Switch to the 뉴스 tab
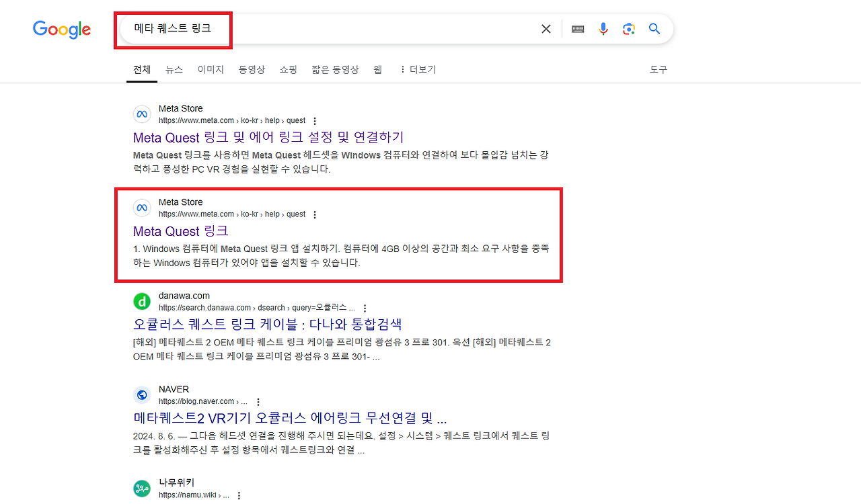The width and height of the screenshot is (861, 504). pos(174,69)
